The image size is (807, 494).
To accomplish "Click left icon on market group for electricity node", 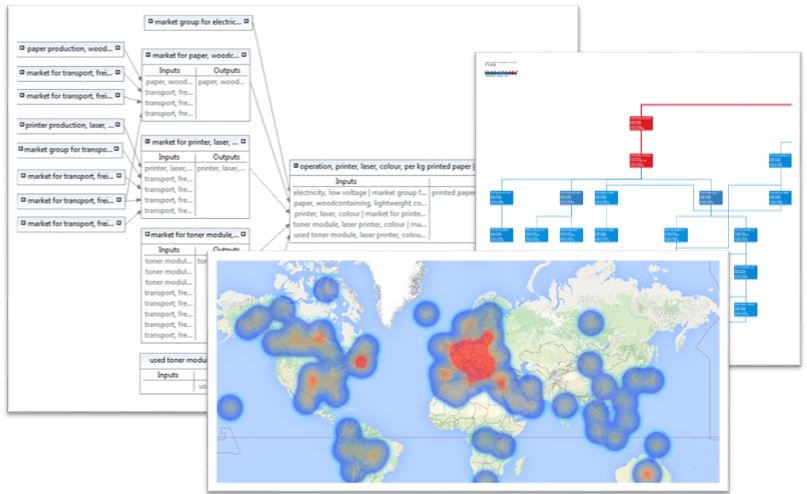I will click(150, 21).
